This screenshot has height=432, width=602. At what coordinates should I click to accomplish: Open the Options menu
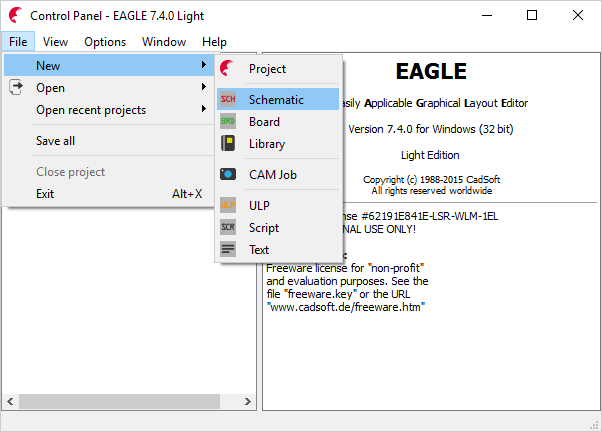click(105, 42)
